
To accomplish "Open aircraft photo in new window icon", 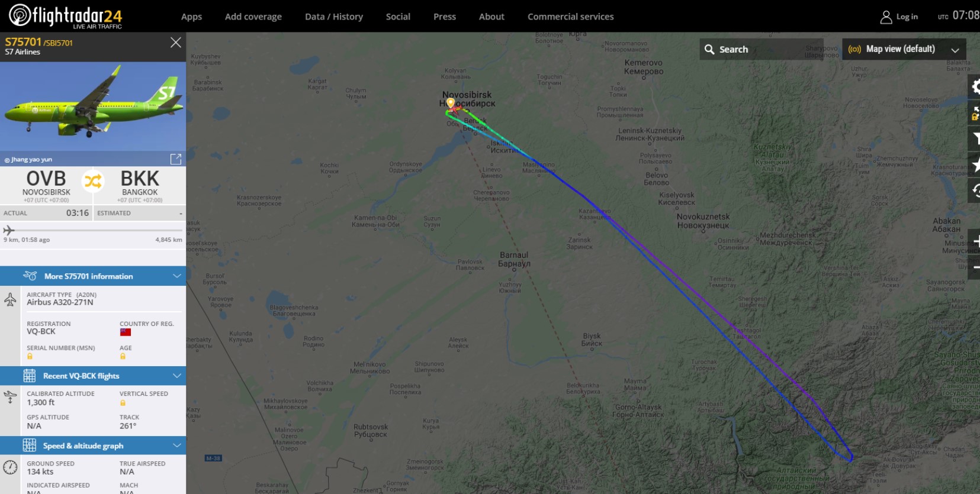I will click(176, 159).
